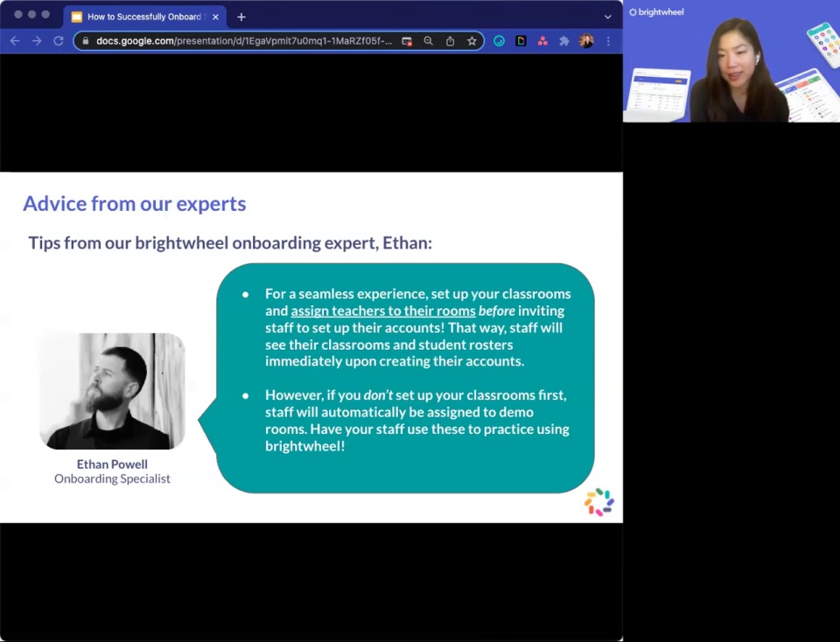
Task: Click 'Tips from our brightwheel onboarding expert' heading
Action: [230, 242]
